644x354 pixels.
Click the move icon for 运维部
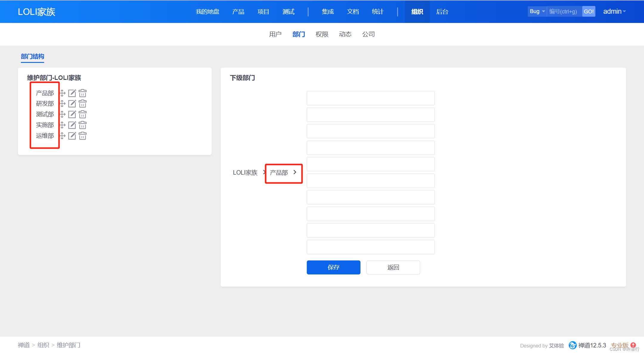[63, 136]
